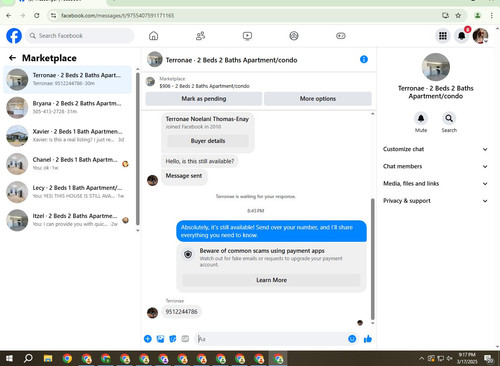This screenshot has height=366, width=500.
Task: Open the $906 Marketplace listing link
Action: pos(204,86)
